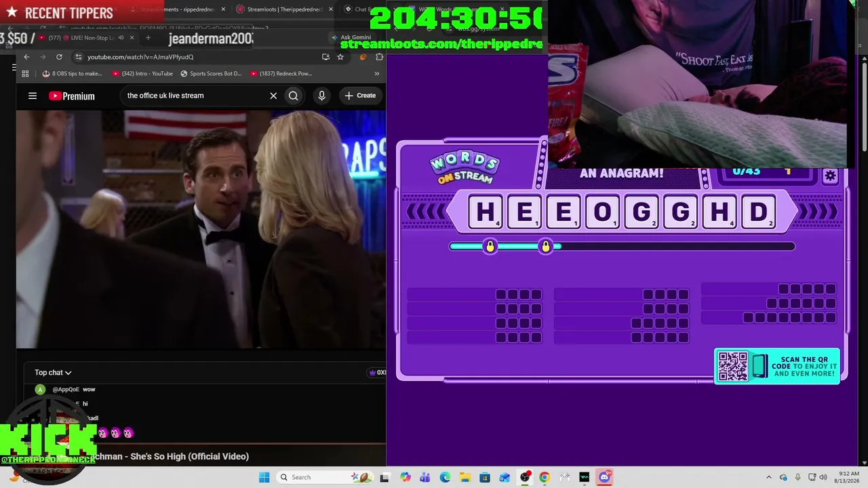Close the LIVE! Non-Stop browser tab
The image size is (868, 488).
(x=132, y=38)
